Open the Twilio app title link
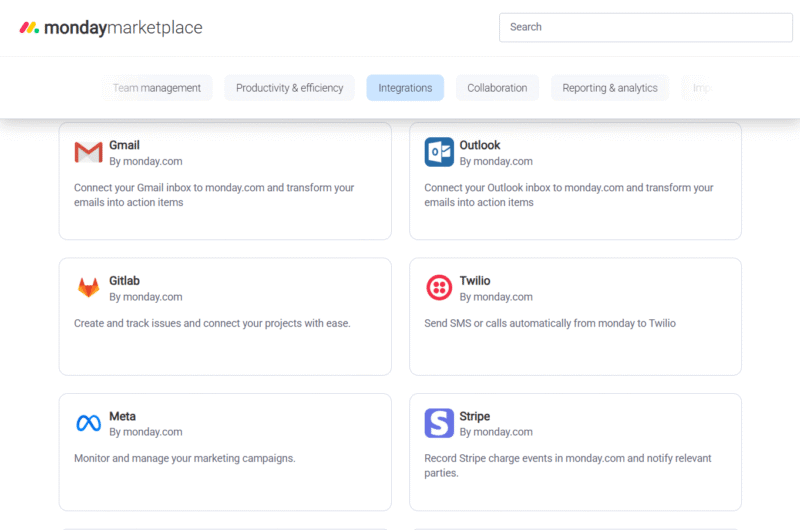Image resolution: width=800 pixels, height=530 pixels. coord(475,281)
